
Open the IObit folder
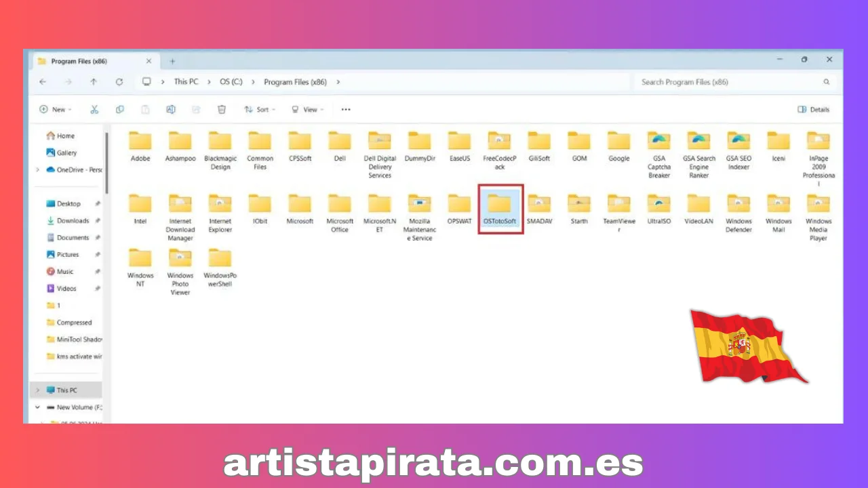tap(260, 209)
